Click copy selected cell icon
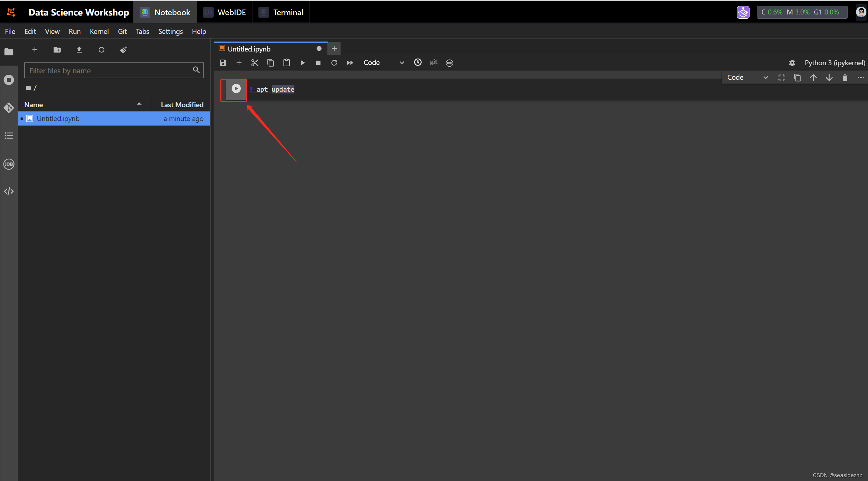The height and width of the screenshot is (481, 868). point(270,62)
